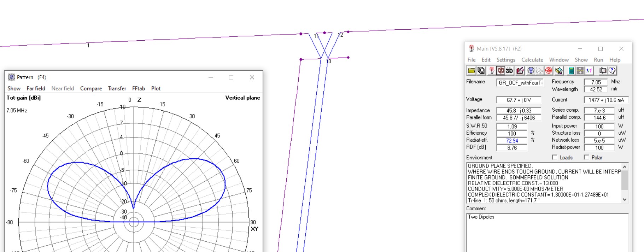Open the red Smith chart icon
644x252 pixels.
(x=549, y=71)
